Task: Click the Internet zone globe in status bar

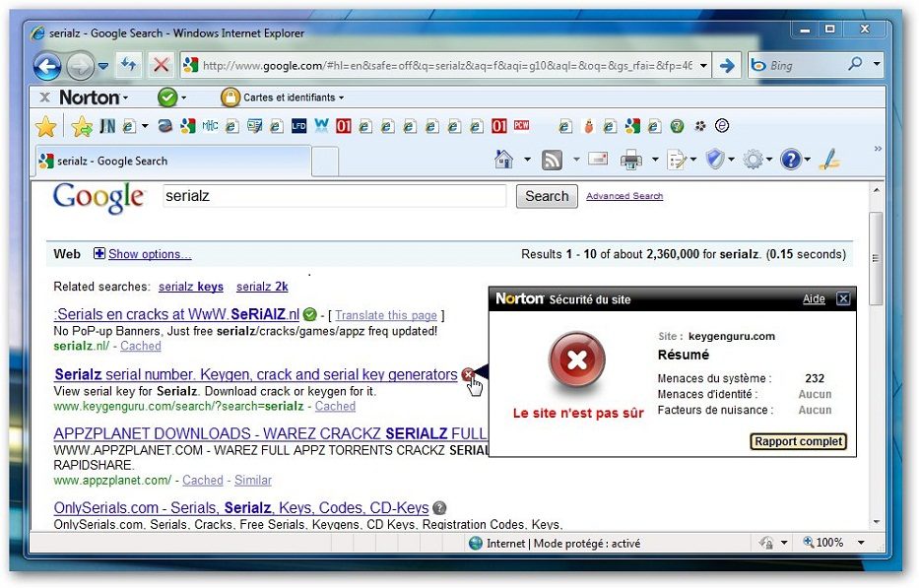Action: (x=476, y=544)
